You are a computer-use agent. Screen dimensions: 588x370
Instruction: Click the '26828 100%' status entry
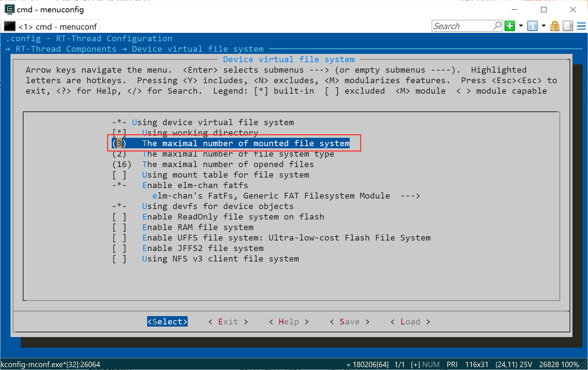559,365
